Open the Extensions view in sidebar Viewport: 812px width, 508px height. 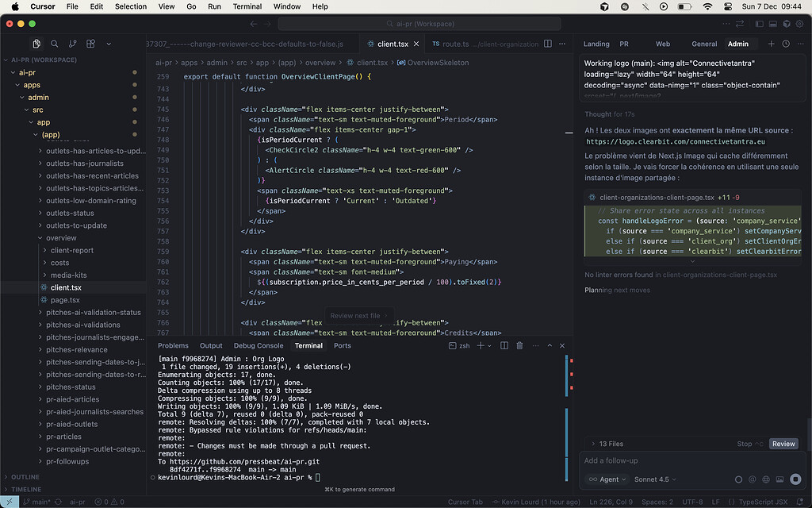[91, 44]
